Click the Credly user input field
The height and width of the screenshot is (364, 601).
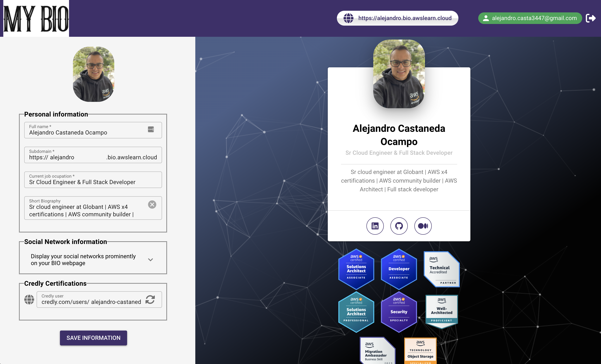[99, 299]
